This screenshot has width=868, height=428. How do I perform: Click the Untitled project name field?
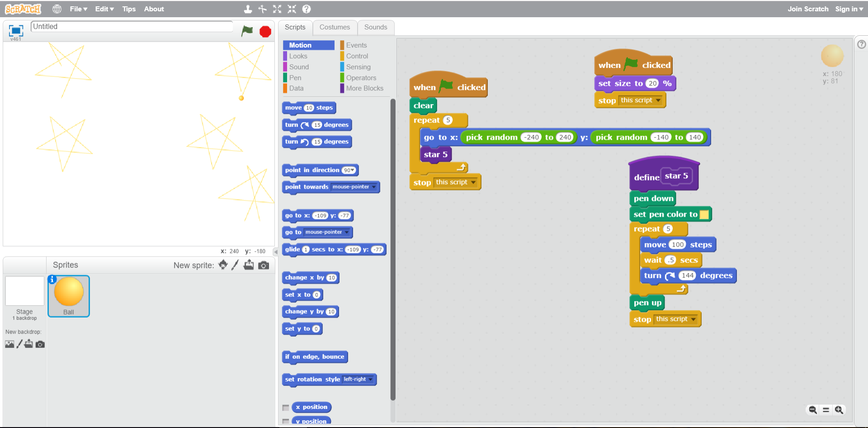coord(131,27)
